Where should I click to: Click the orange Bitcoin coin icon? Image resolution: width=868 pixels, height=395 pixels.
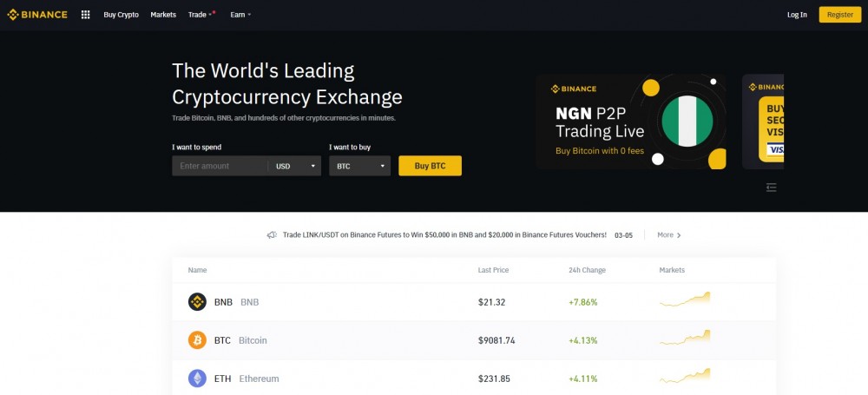coord(197,340)
